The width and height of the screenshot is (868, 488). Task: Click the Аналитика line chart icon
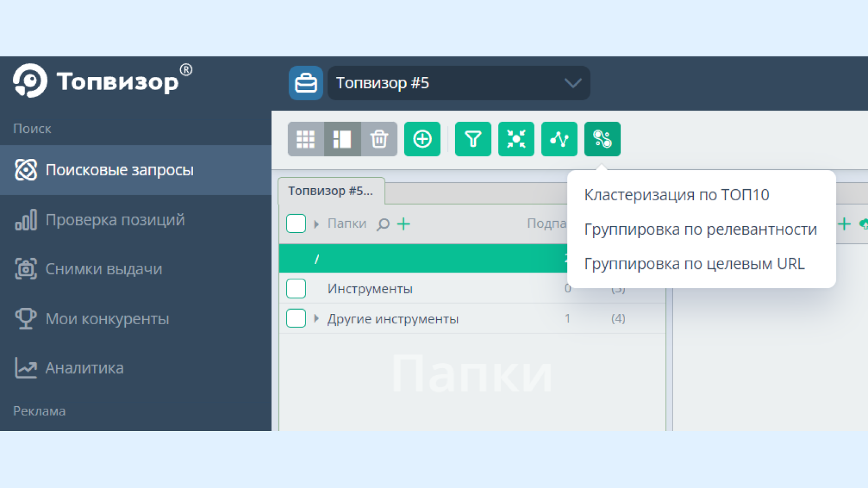tap(25, 368)
